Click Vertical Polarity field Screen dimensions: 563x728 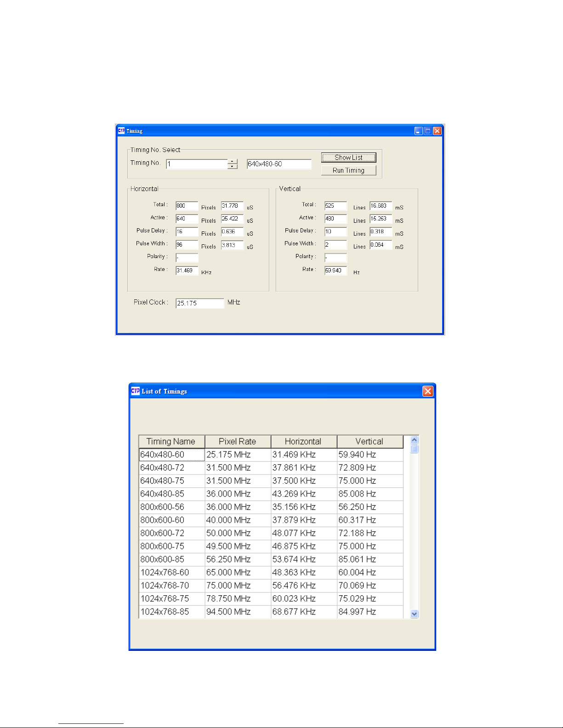[x=336, y=258]
